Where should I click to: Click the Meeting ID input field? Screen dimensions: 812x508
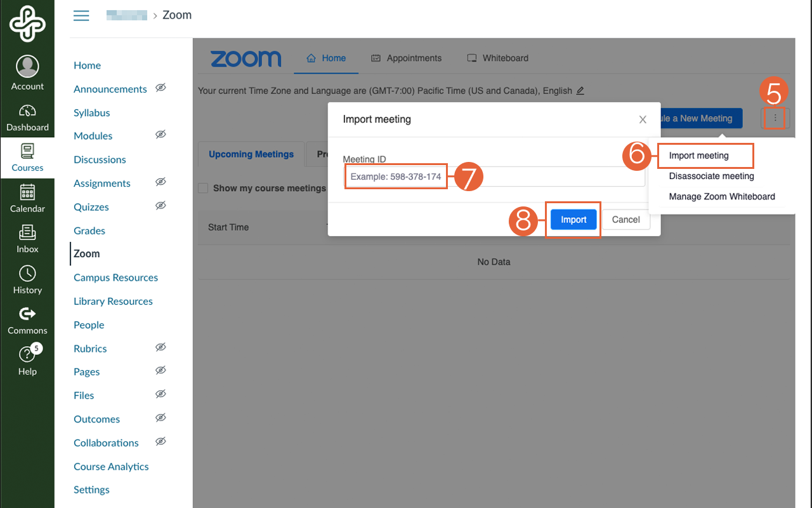click(546, 177)
